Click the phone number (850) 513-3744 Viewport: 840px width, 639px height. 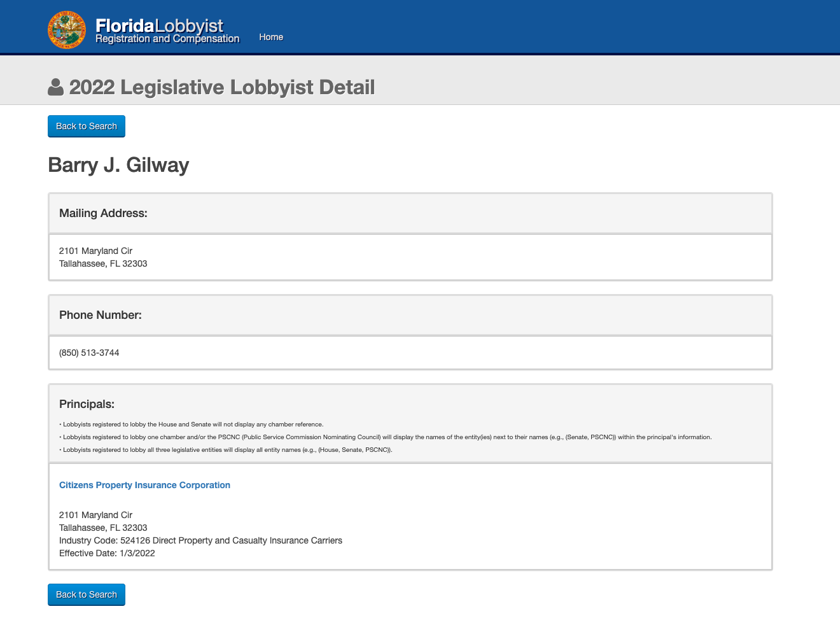[x=89, y=353]
